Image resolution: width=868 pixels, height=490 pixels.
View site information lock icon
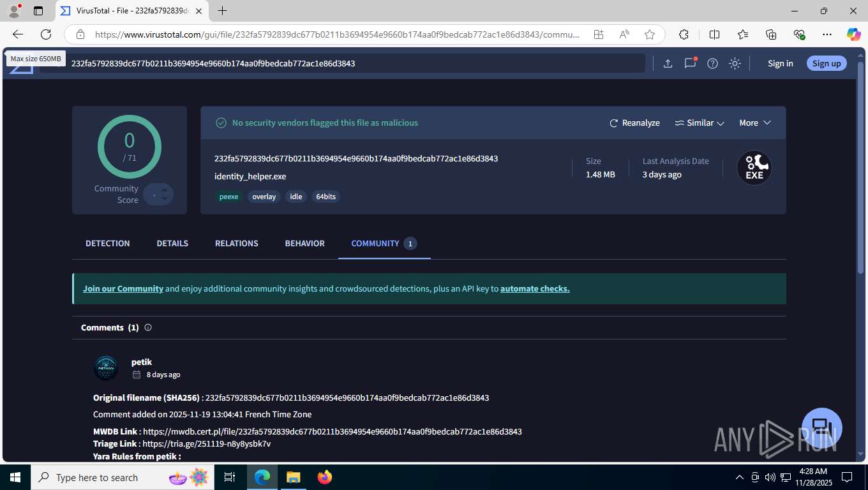pyautogui.click(x=80, y=34)
